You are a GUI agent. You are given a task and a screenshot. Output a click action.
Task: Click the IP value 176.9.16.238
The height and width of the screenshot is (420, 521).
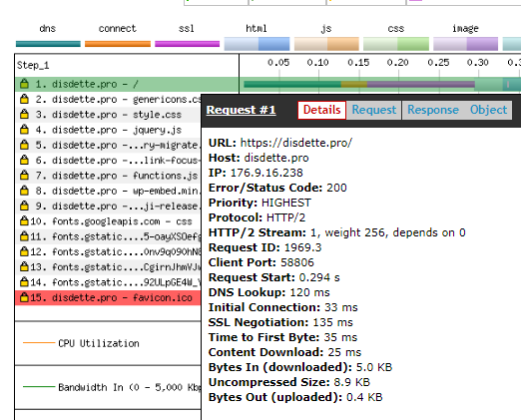coord(266,173)
